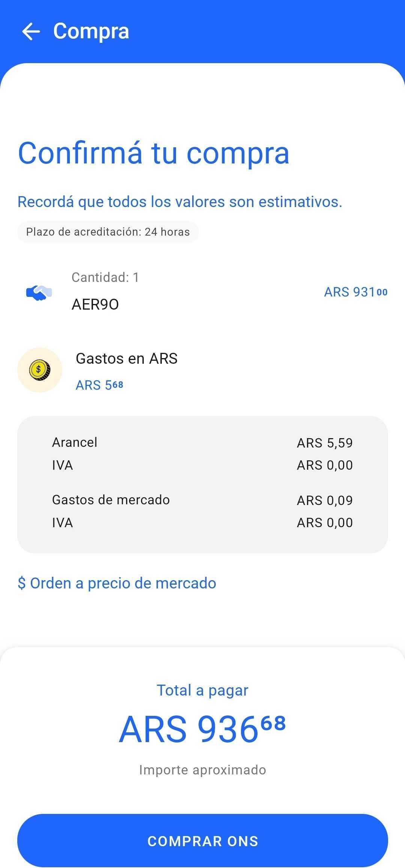Image resolution: width=405 pixels, height=868 pixels.
Task: Click the COMPRAR ONS button
Action: (203, 841)
